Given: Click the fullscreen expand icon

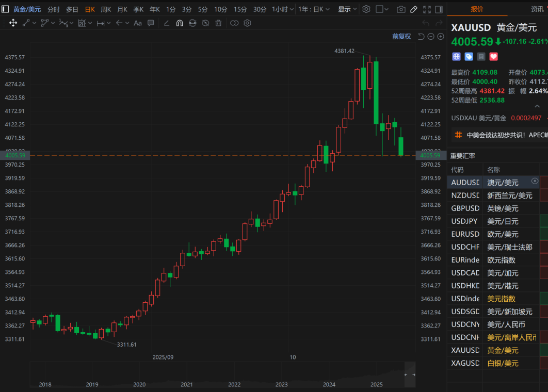Looking at the screenshot, I should pyautogui.click(x=426, y=9).
